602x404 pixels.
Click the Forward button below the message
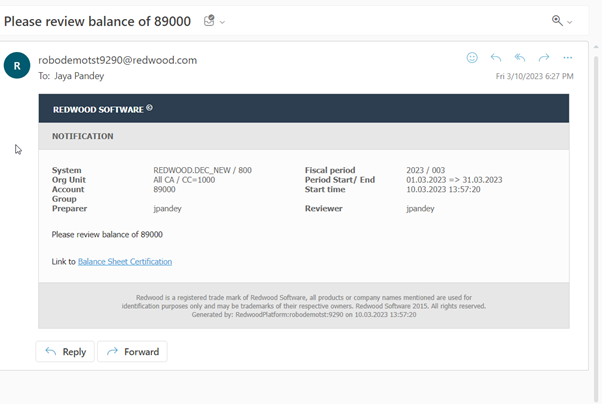[x=132, y=351]
